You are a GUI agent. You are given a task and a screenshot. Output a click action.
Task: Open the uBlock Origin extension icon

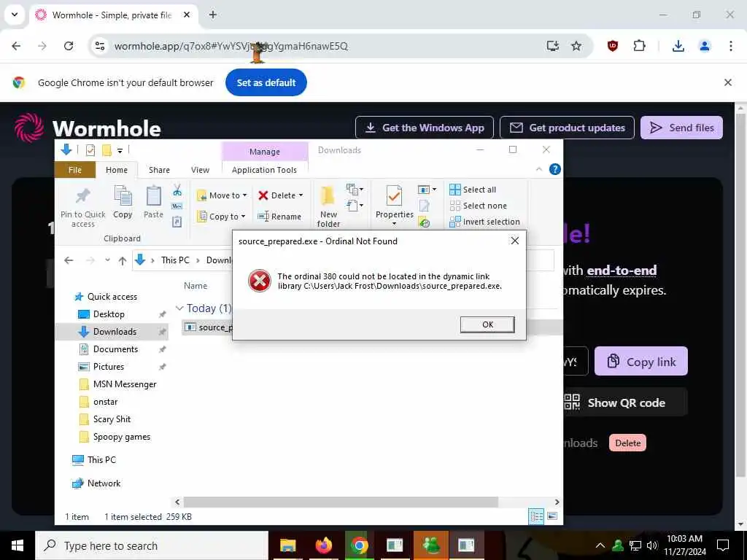click(x=613, y=46)
